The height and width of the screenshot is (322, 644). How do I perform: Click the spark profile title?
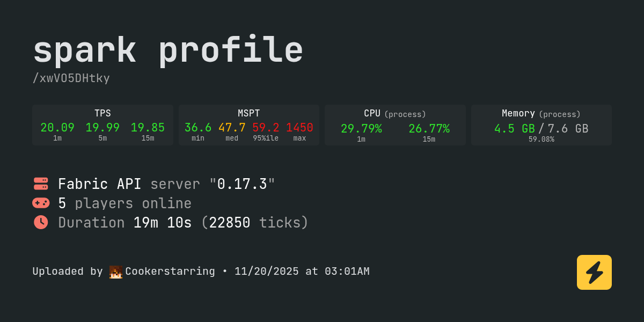click(168, 50)
